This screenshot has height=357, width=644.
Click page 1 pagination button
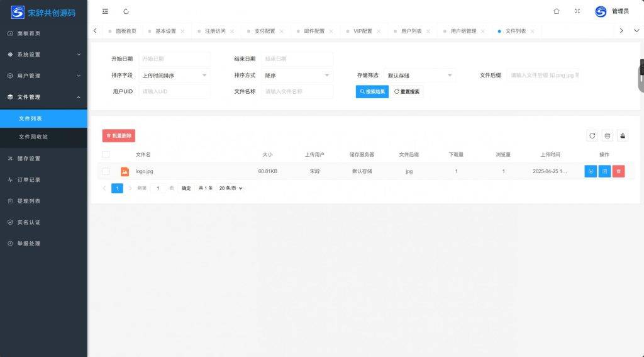click(117, 188)
